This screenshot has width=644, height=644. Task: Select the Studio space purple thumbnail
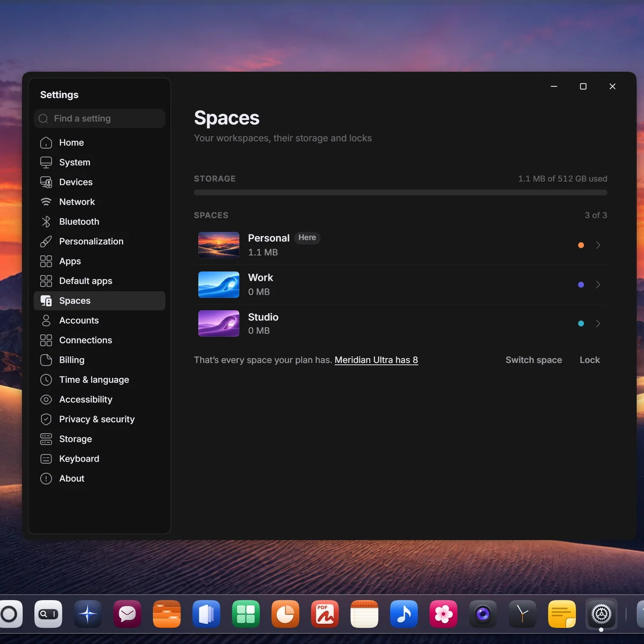(x=218, y=324)
